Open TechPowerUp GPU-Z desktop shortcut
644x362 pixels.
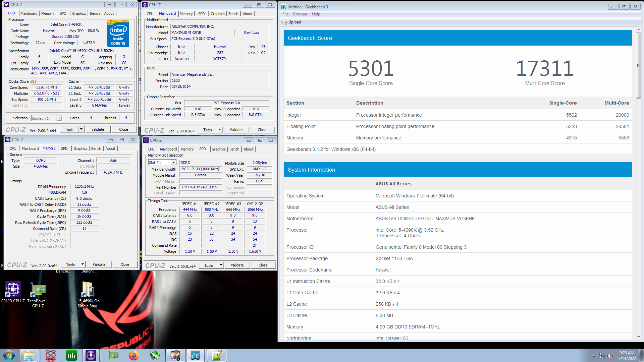tap(38, 295)
